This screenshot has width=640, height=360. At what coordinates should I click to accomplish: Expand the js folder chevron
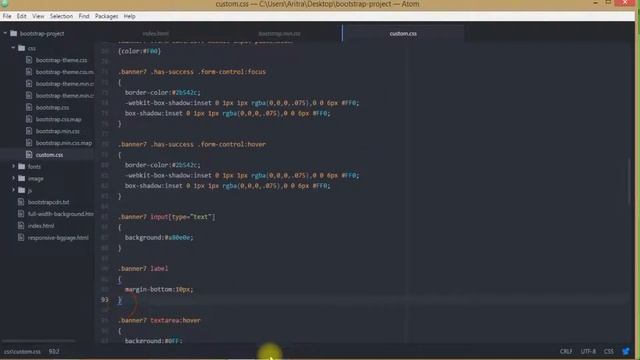click(x=13, y=190)
